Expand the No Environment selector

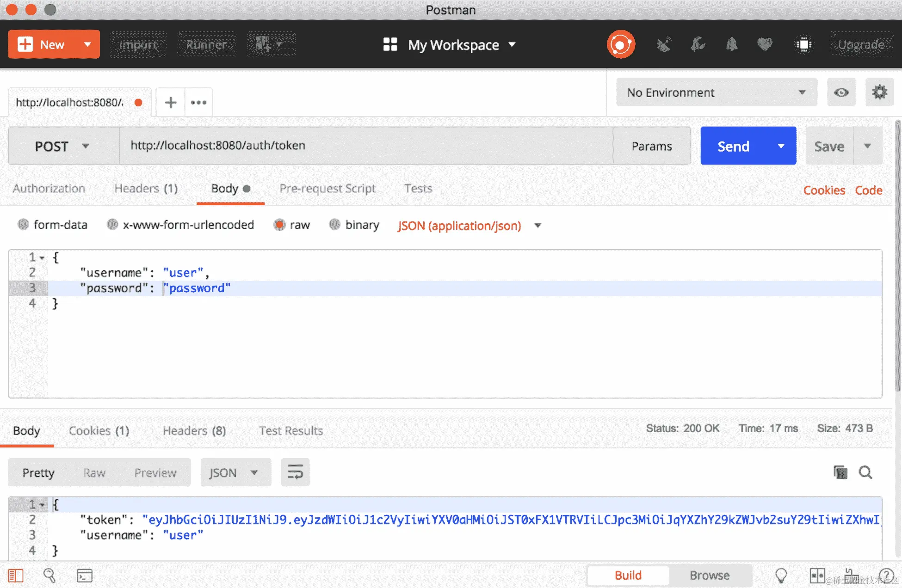[716, 92]
